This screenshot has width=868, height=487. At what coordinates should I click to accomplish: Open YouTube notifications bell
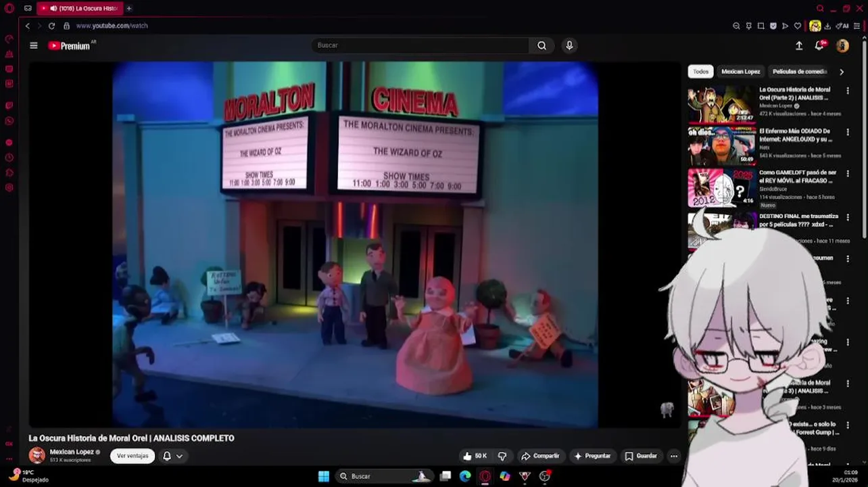point(819,45)
